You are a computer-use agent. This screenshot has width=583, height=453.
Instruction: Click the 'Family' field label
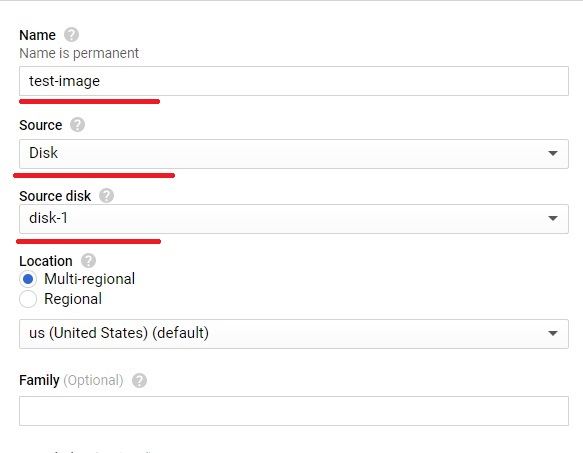tap(39, 380)
